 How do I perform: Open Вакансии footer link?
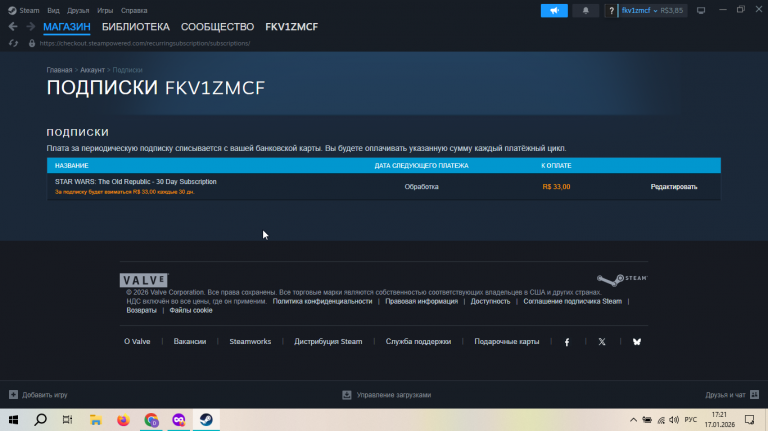[x=190, y=341]
